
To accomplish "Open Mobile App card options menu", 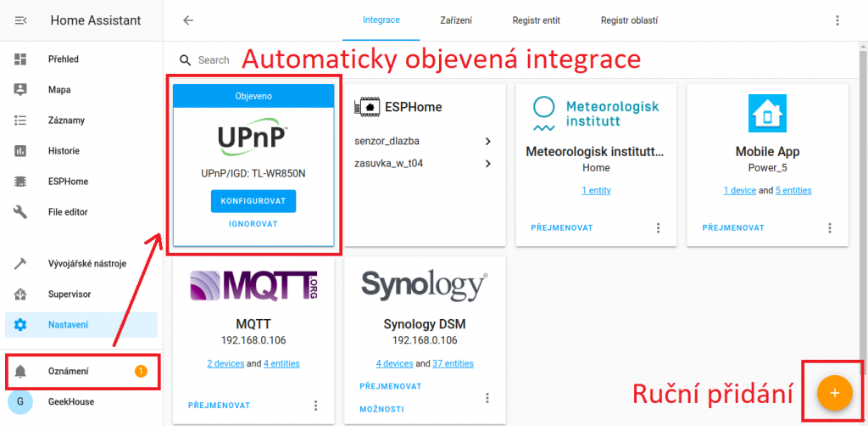I will (x=829, y=227).
